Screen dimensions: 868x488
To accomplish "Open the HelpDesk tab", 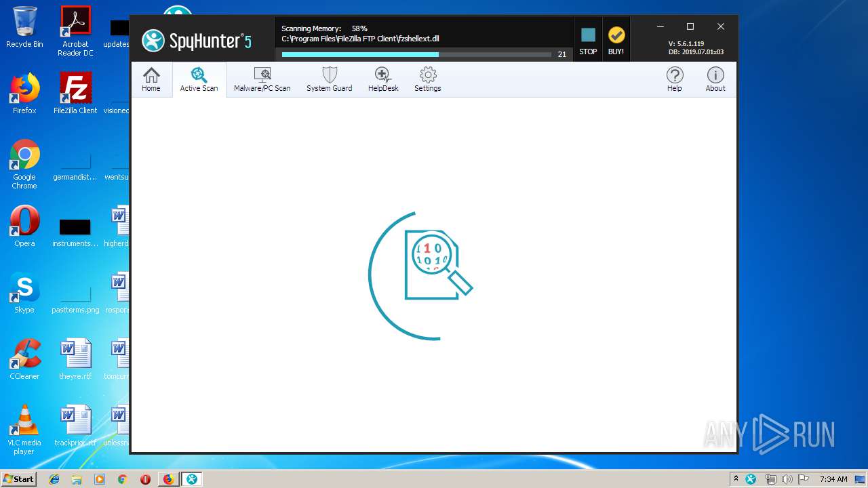I will tap(383, 79).
